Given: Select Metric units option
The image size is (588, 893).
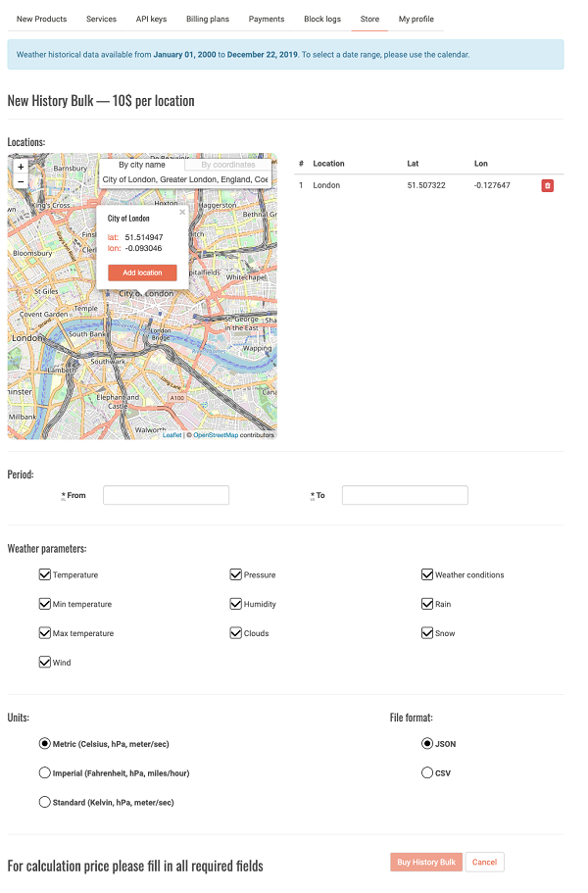Looking at the screenshot, I should pos(45,744).
